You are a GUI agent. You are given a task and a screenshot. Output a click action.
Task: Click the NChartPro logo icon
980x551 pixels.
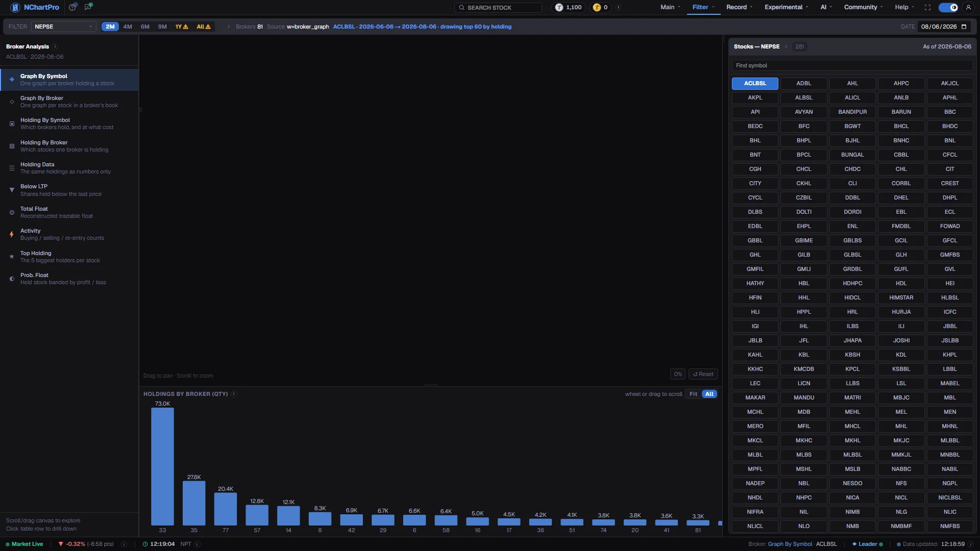coord(15,7)
